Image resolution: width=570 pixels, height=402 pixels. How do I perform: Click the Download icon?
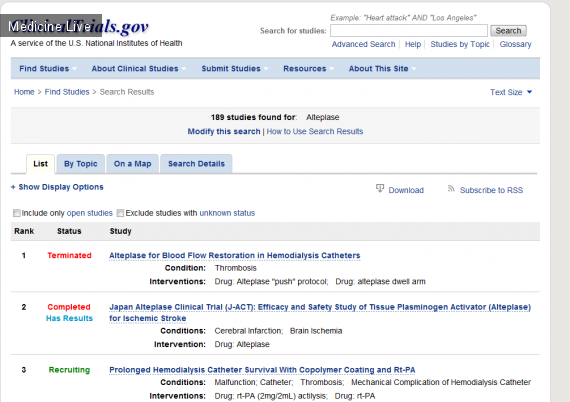coord(380,188)
